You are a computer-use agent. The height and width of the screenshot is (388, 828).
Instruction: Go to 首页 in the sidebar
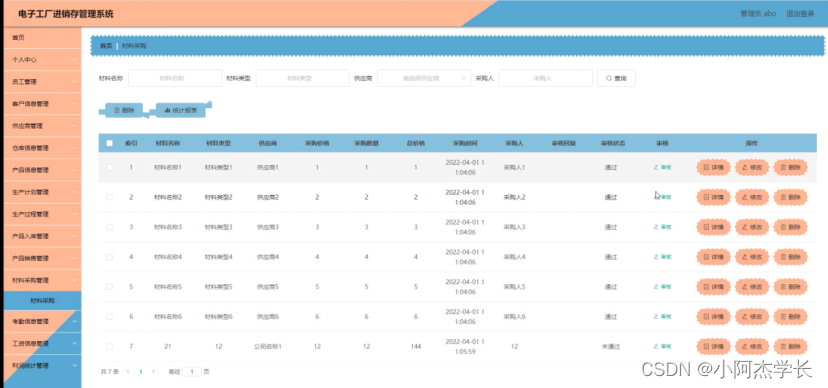42,37
